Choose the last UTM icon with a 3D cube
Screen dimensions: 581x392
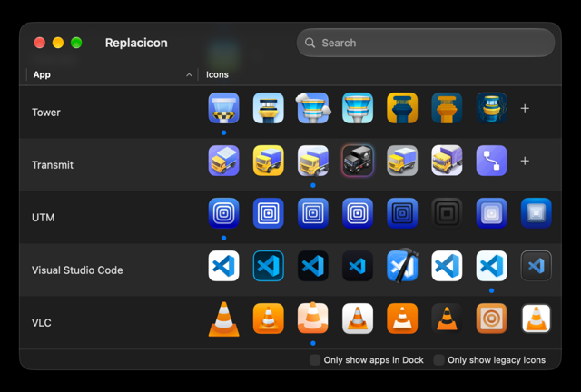537,213
